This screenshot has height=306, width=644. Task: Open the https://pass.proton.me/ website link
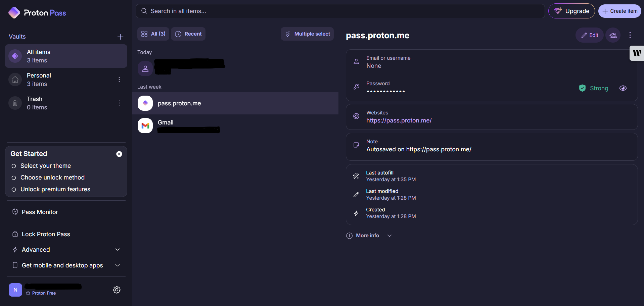399,120
